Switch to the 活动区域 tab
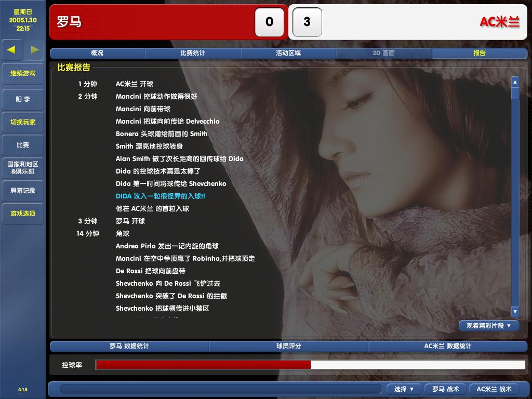Screen dimensions: 532x399 288,54
